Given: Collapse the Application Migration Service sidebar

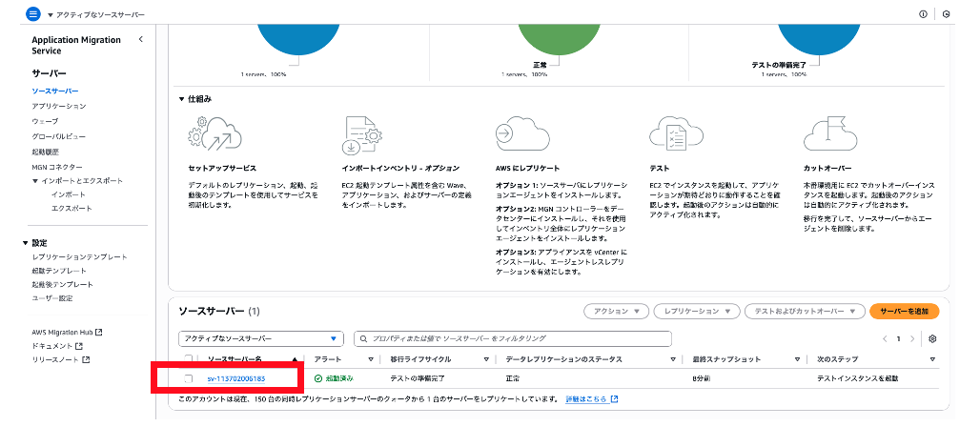Looking at the screenshot, I should tap(141, 39).
